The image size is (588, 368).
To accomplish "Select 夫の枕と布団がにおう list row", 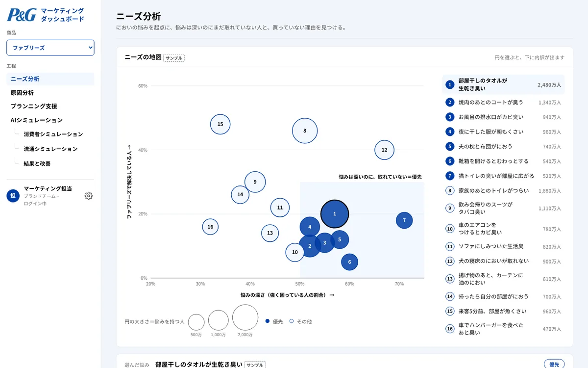I will [503, 147].
